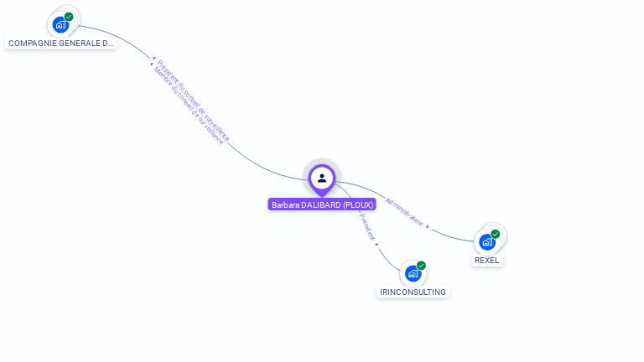Image resolution: width=644 pixels, height=362 pixels.
Task: Select the Barbara DALIBARD person pin icon
Action: [322, 179]
